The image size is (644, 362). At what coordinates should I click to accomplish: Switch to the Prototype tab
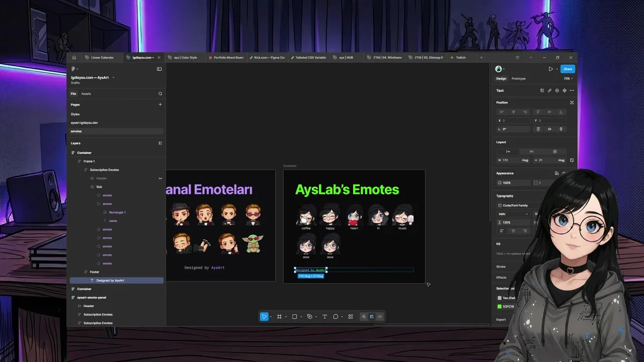(x=518, y=78)
